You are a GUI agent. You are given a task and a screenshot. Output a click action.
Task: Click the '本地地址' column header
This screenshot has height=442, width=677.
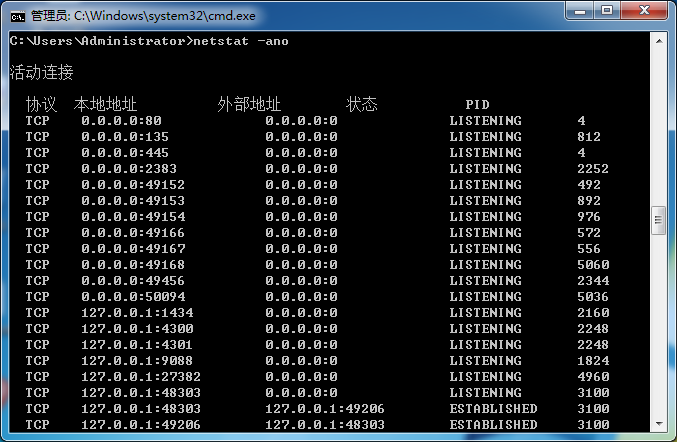tap(105, 104)
